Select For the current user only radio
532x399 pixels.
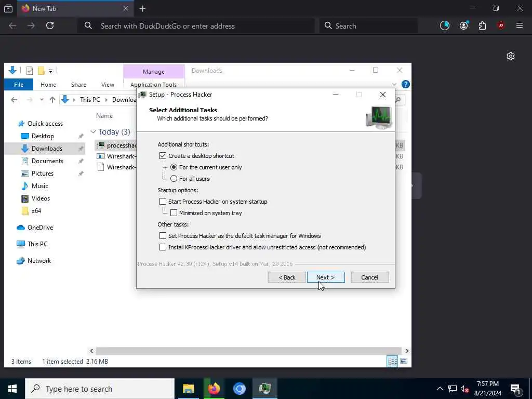point(174,167)
